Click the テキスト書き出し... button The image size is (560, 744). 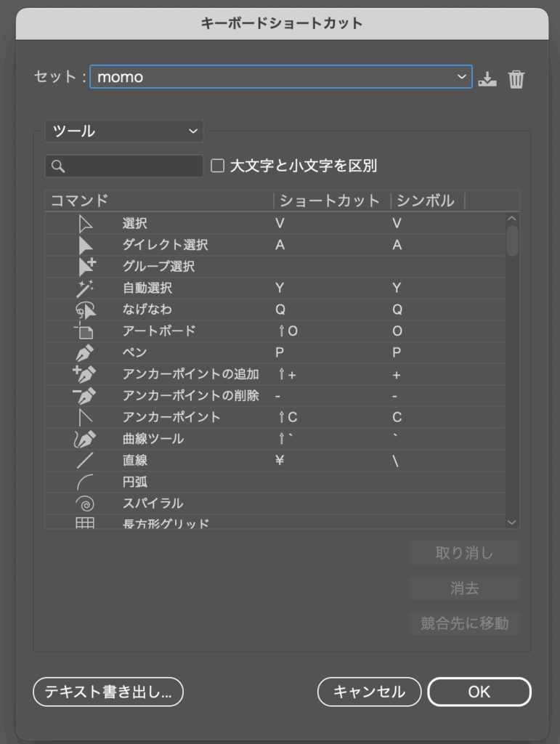click(108, 692)
